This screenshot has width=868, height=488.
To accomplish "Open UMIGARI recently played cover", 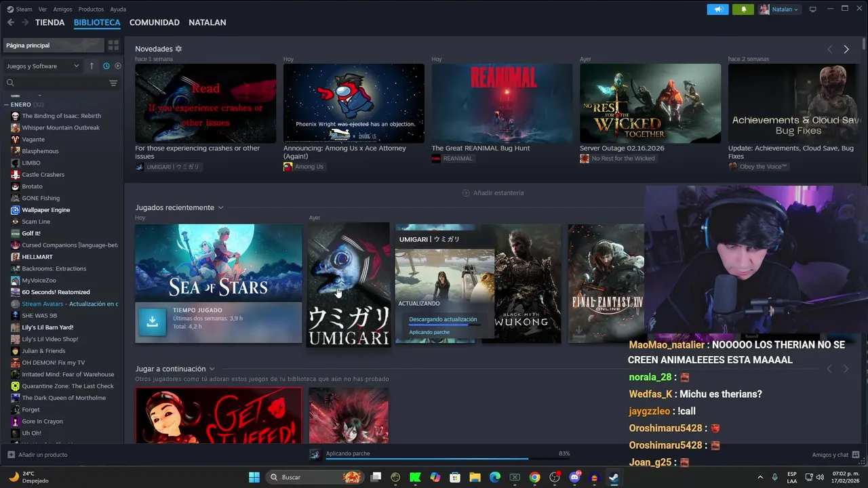I will click(349, 285).
